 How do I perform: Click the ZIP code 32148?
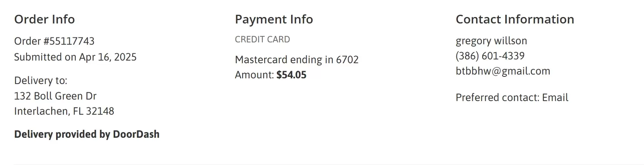[100, 111]
